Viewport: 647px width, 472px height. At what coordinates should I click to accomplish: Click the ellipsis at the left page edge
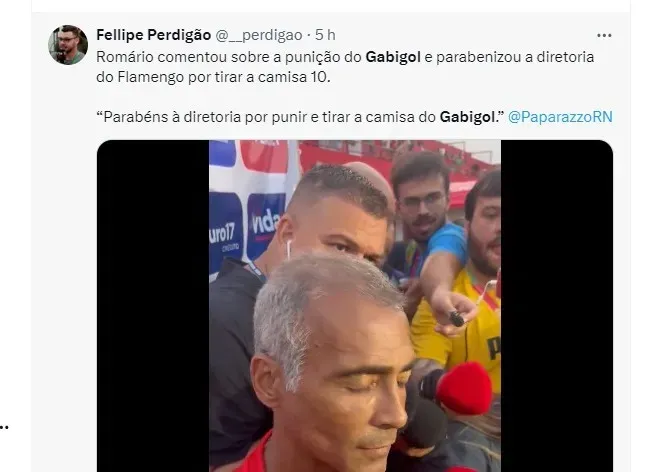4,428
